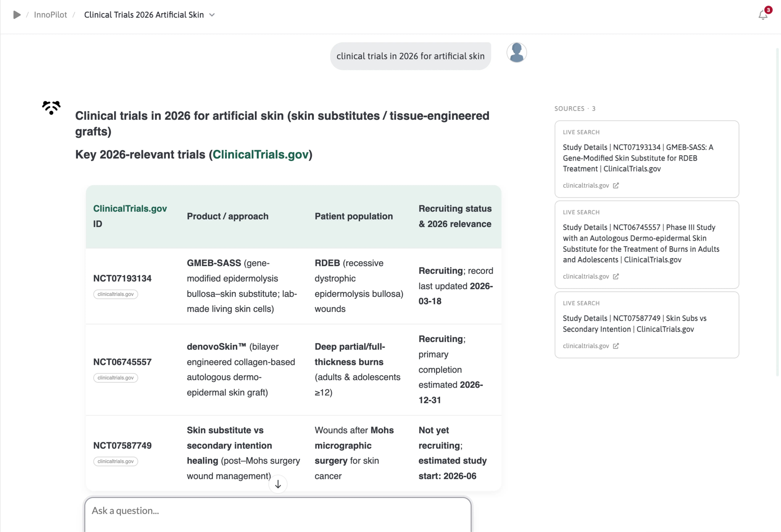Open external link icon for NCT07193134 source
781x532 pixels.
[616, 185]
